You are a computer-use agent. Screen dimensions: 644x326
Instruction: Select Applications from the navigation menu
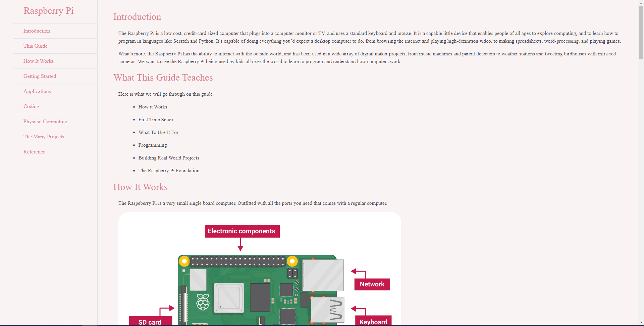pyautogui.click(x=37, y=91)
